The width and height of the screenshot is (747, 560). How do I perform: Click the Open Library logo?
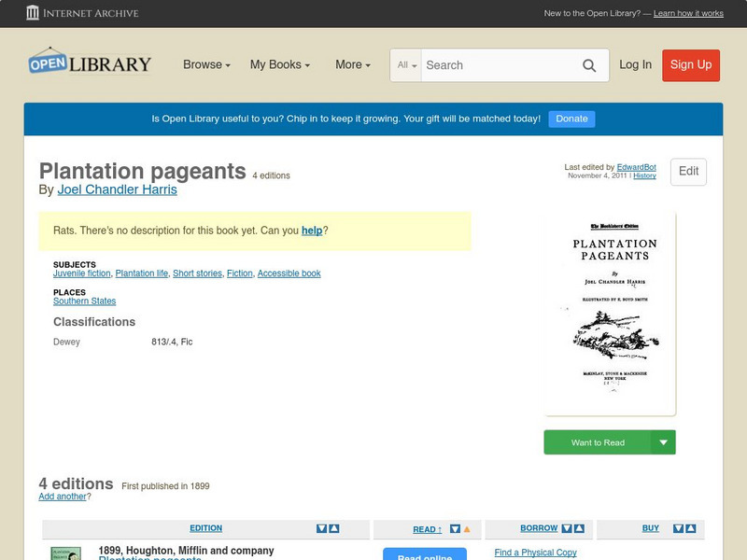coord(89,63)
